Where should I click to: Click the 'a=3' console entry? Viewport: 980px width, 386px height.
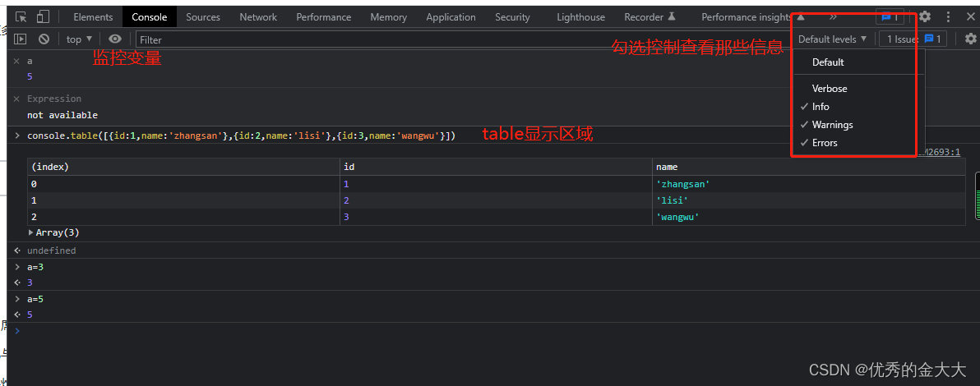point(35,267)
